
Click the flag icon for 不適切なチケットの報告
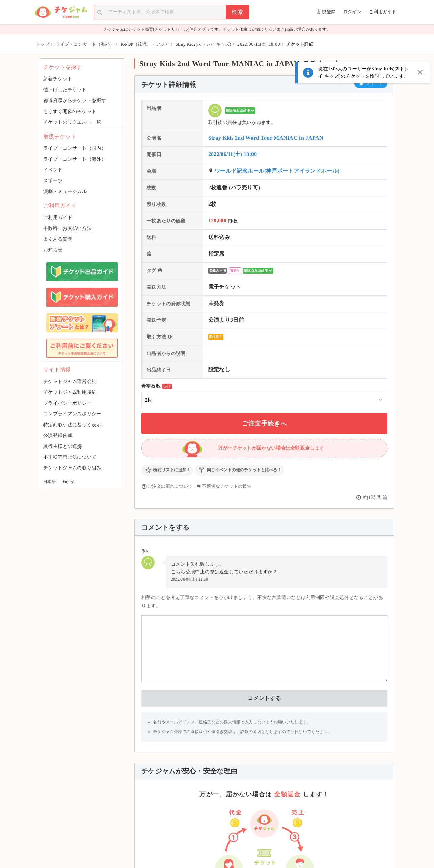(199, 486)
